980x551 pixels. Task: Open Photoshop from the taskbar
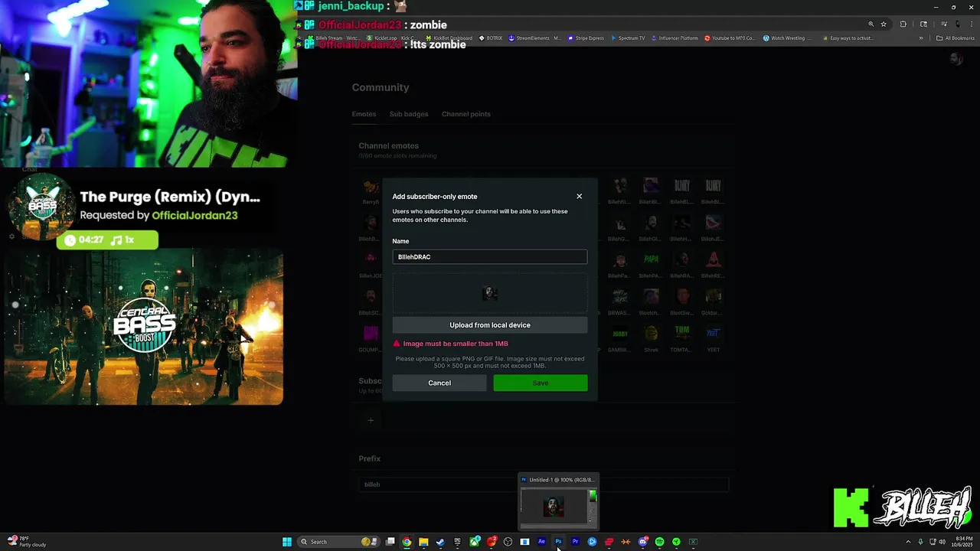558,542
